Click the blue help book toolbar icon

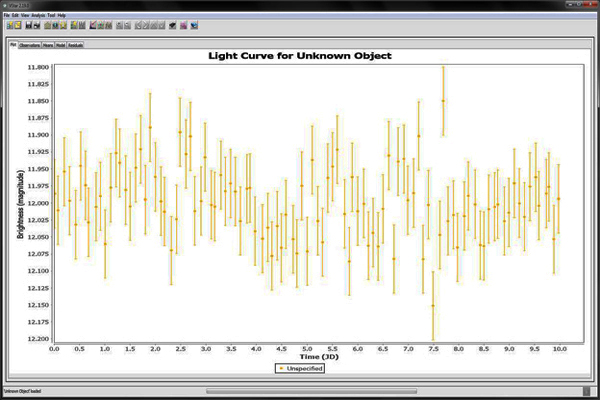[194, 25]
